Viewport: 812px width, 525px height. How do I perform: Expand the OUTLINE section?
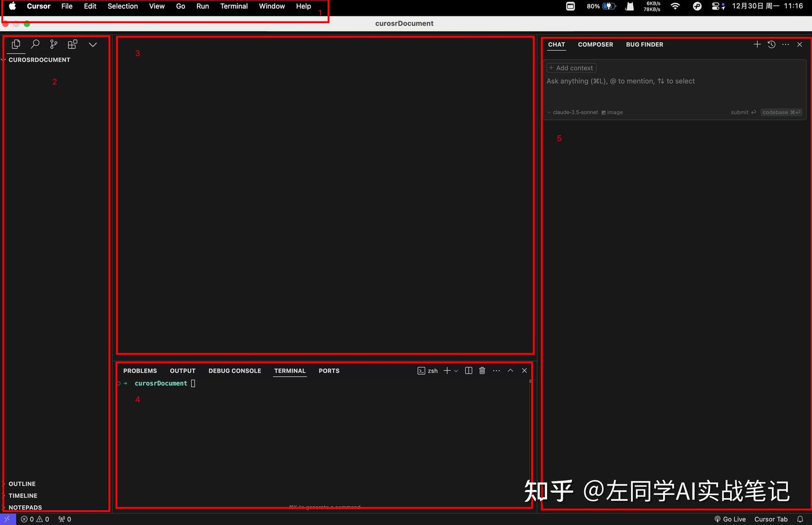coord(22,484)
